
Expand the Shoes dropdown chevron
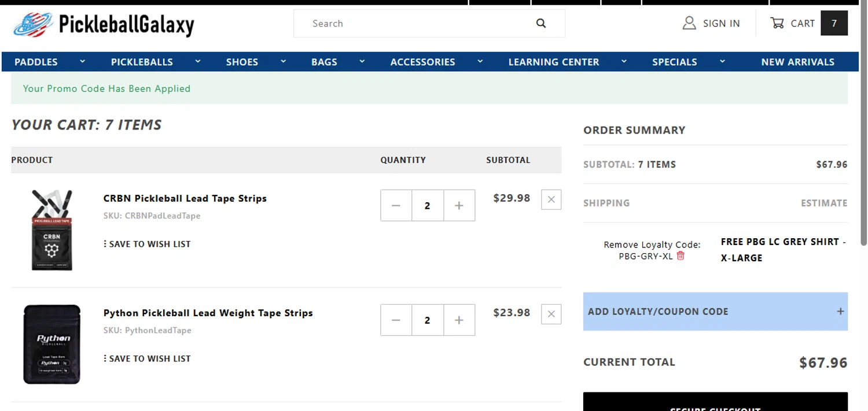coord(283,61)
